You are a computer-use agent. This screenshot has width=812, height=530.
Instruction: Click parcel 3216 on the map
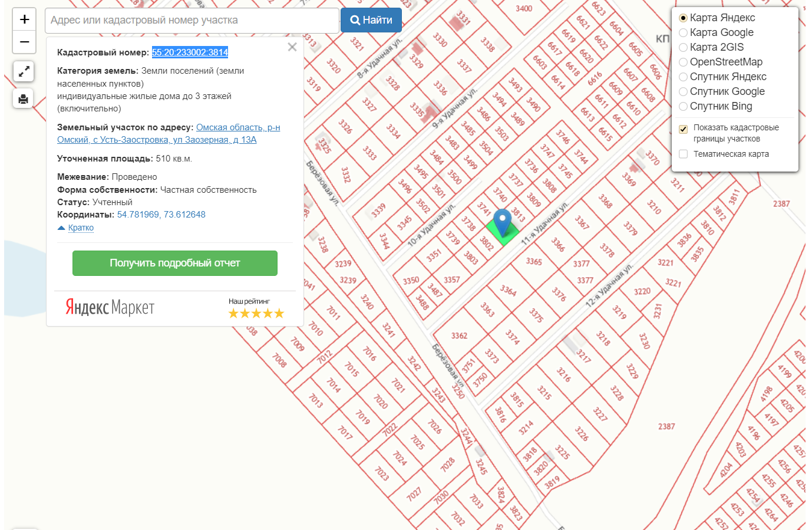(x=564, y=374)
